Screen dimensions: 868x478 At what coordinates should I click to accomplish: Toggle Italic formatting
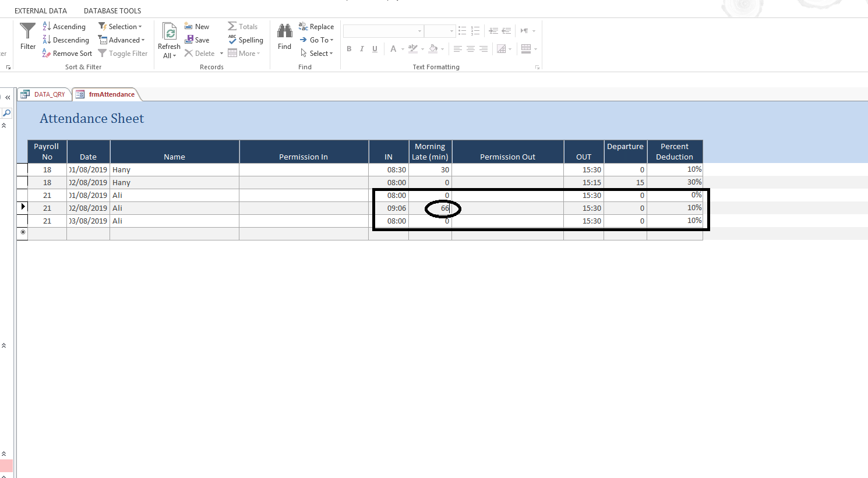point(362,49)
